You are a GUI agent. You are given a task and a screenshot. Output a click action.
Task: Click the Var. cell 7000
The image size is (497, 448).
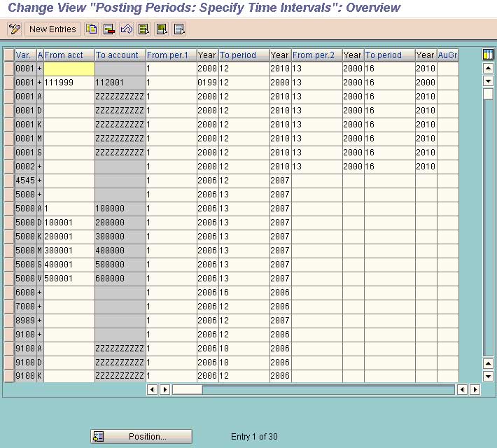[x=26, y=307]
